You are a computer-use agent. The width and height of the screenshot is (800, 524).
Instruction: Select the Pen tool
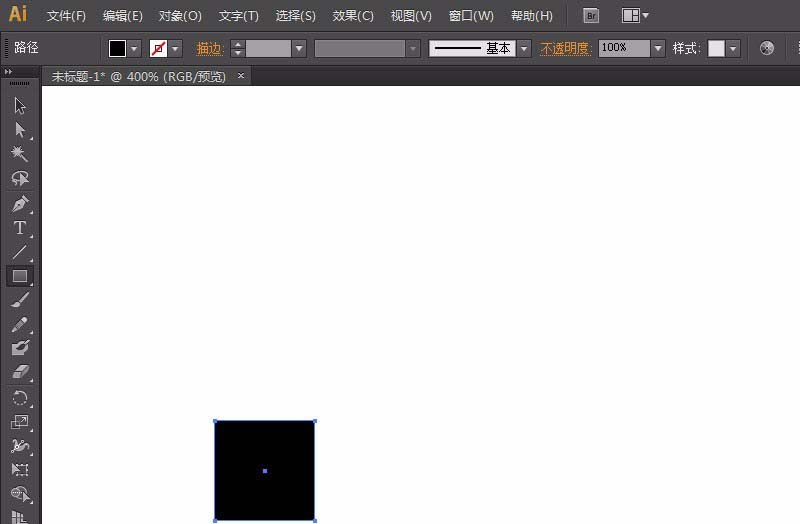pyautogui.click(x=20, y=204)
